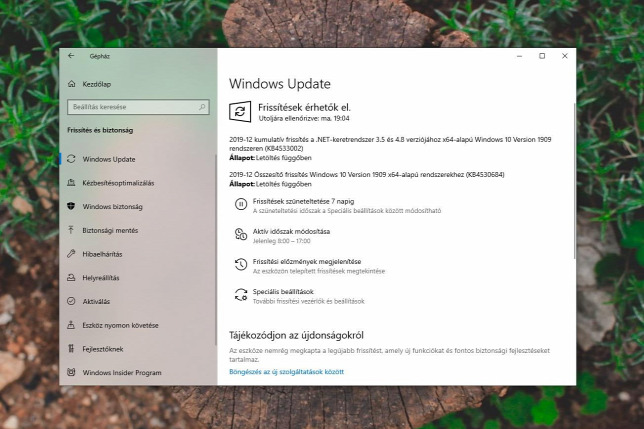
Task: Click 'Tájékozódjon az újdonságokról' heading
Action: tap(296, 335)
